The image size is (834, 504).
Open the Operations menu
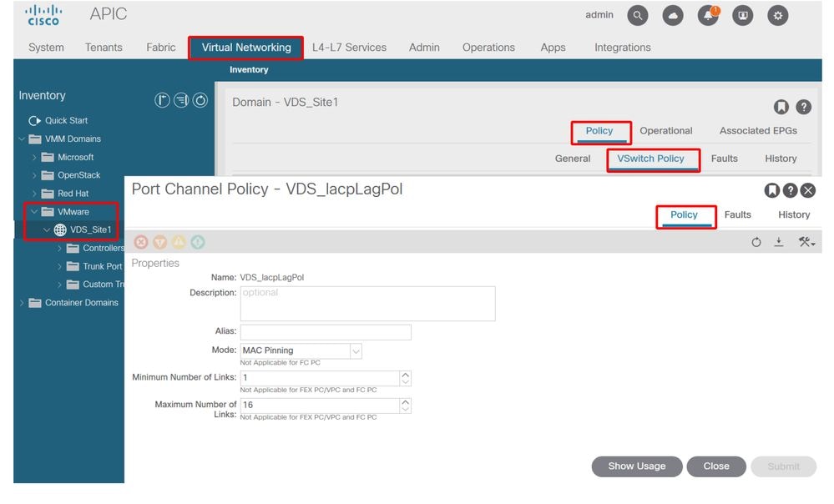click(488, 48)
